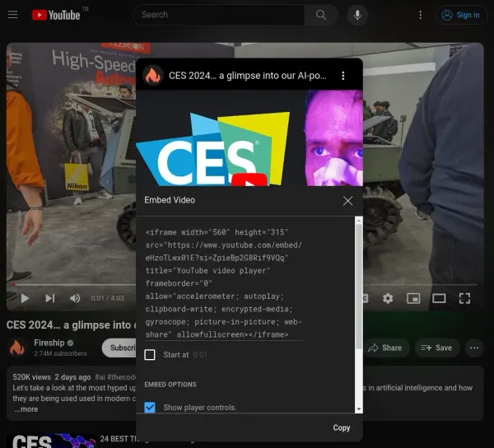Image resolution: width=494 pixels, height=448 pixels.
Task: Open video player settings gear
Action: click(x=388, y=298)
